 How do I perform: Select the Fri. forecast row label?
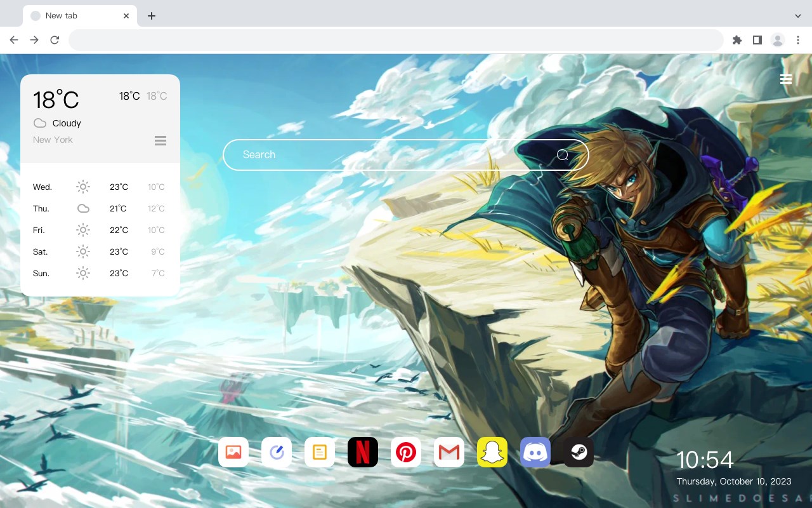39,230
